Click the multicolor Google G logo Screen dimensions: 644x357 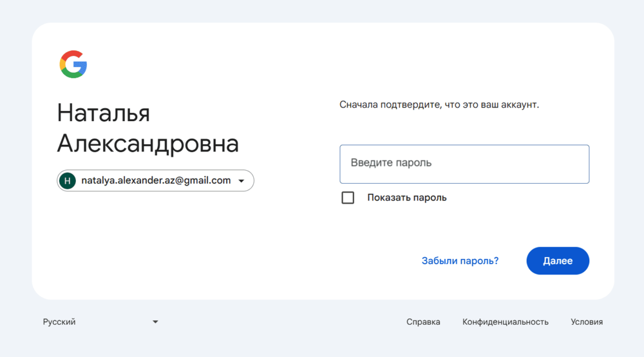coord(73,64)
